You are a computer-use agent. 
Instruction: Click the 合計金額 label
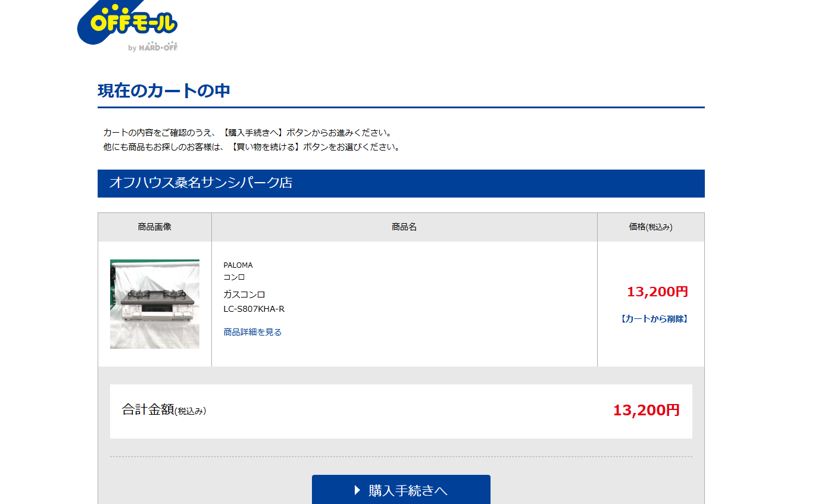pyautogui.click(x=148, y=409)
